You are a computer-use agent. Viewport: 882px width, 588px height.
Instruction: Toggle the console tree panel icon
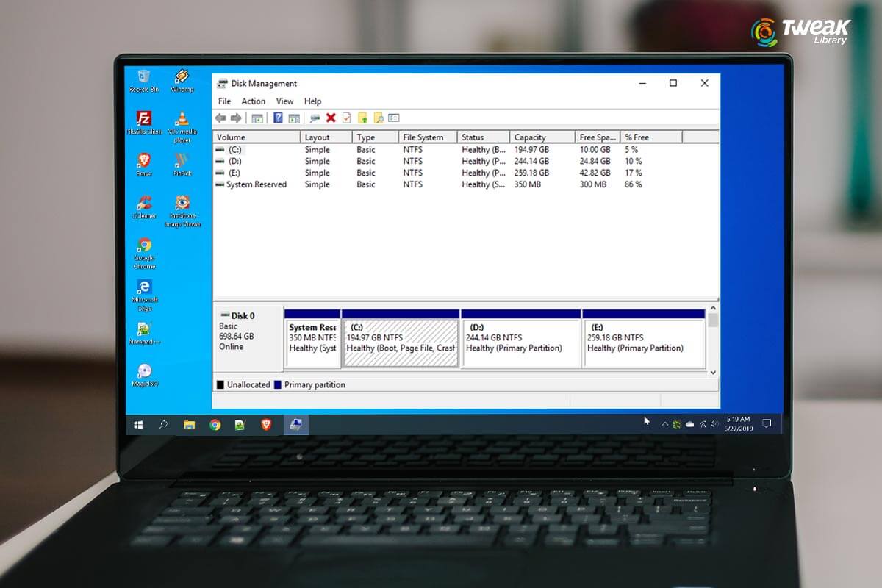click(257, 118)
